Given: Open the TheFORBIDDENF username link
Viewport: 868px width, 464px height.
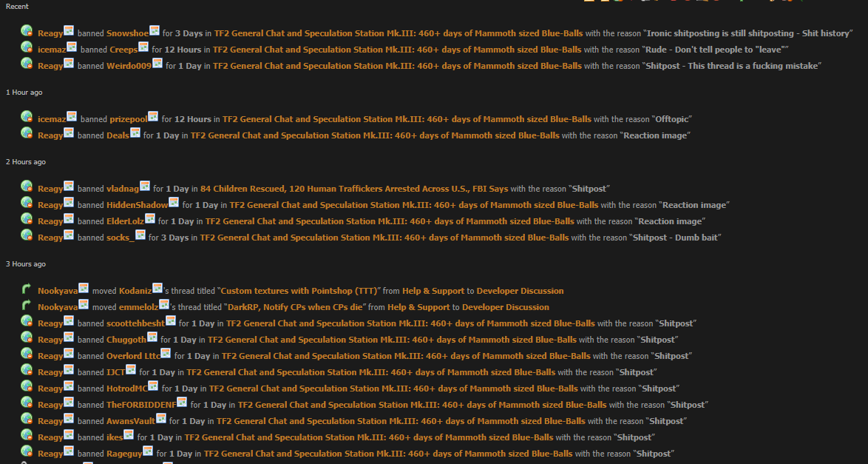Looking at the screenshot, I should pyautogui.click(x=141, y=406).
